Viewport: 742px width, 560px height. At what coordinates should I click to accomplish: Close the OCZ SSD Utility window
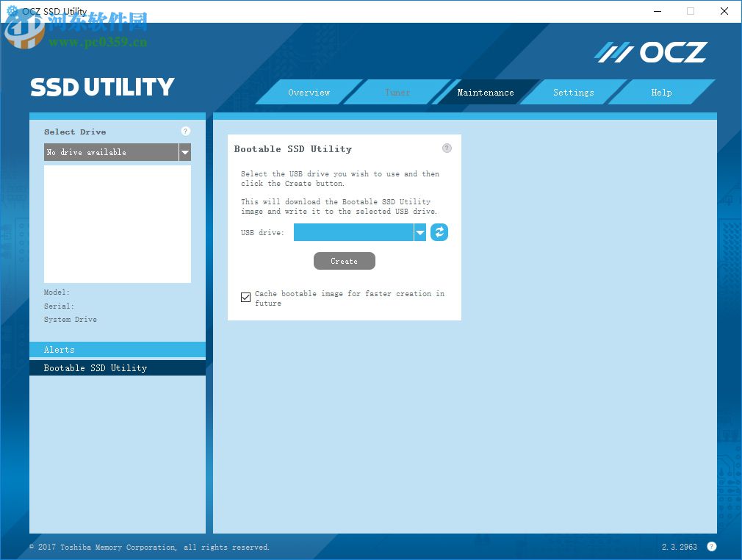point(724,11)
